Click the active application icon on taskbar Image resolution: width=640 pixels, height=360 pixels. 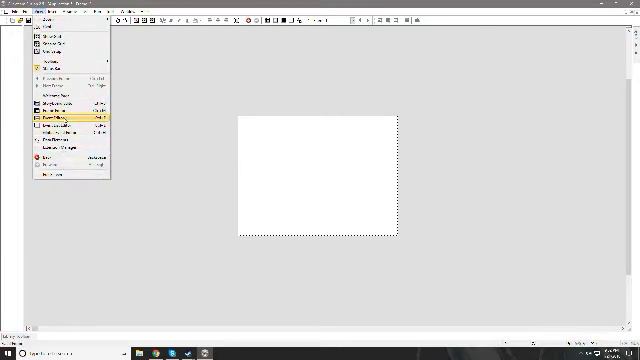(205, 353)
